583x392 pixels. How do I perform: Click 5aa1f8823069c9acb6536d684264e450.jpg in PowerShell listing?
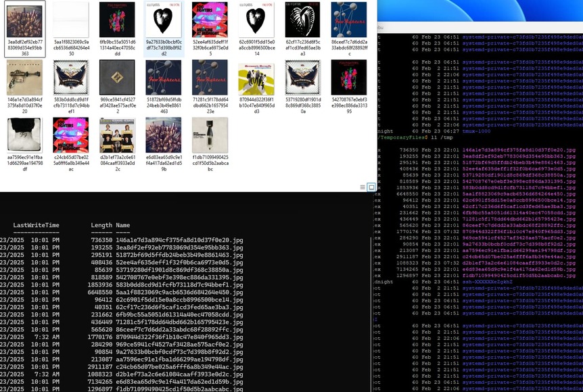tap(179, 292)
